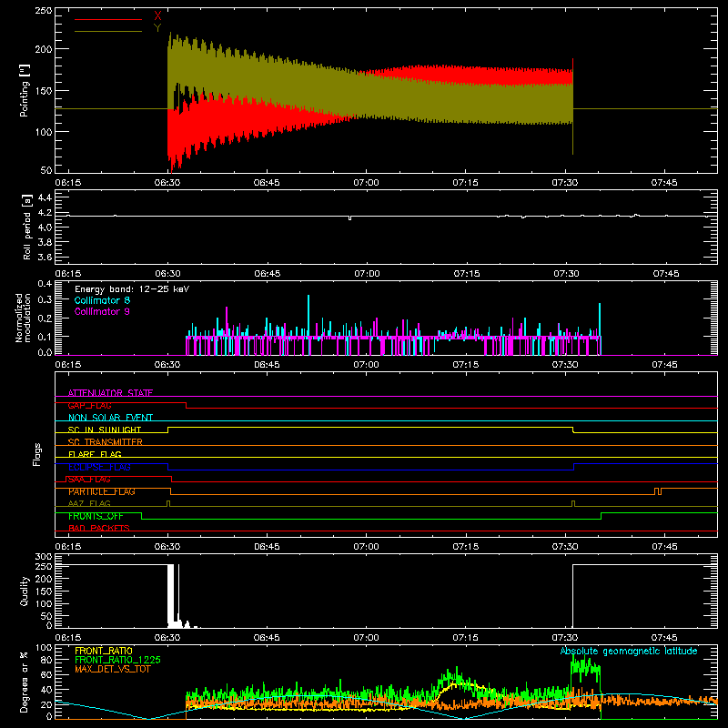Click the GAP_FLAG label

click(89, 405)
